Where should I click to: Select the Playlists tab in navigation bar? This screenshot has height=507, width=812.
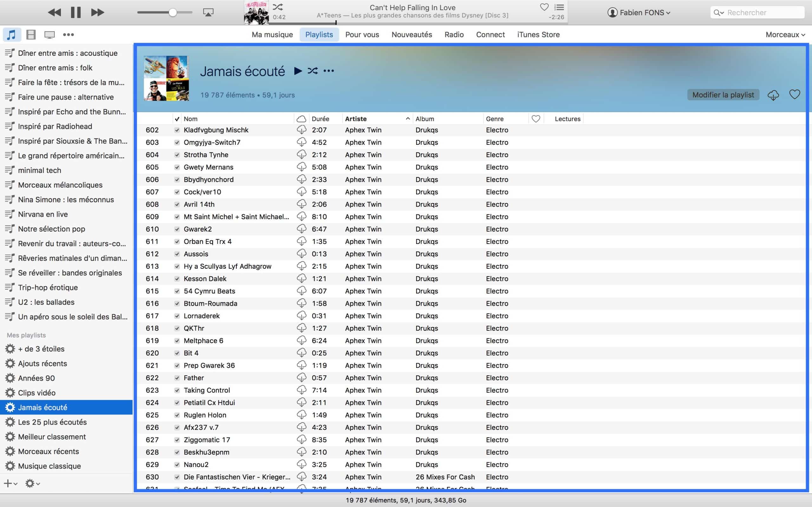coord(319,34)
